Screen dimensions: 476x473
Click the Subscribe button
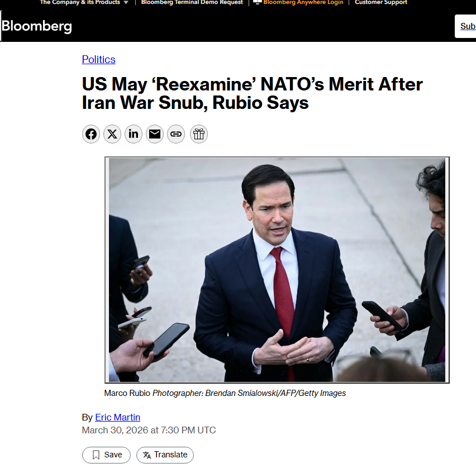click(x=465, y=26)
